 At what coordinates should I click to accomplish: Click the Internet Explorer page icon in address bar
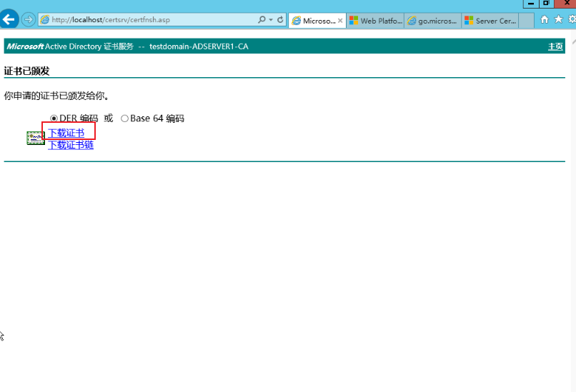click(44, 20)
